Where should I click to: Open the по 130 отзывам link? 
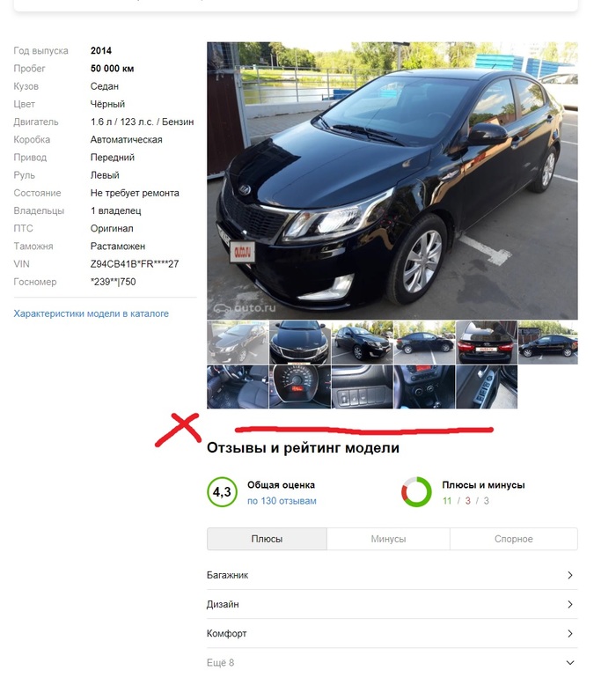(282, 501)
